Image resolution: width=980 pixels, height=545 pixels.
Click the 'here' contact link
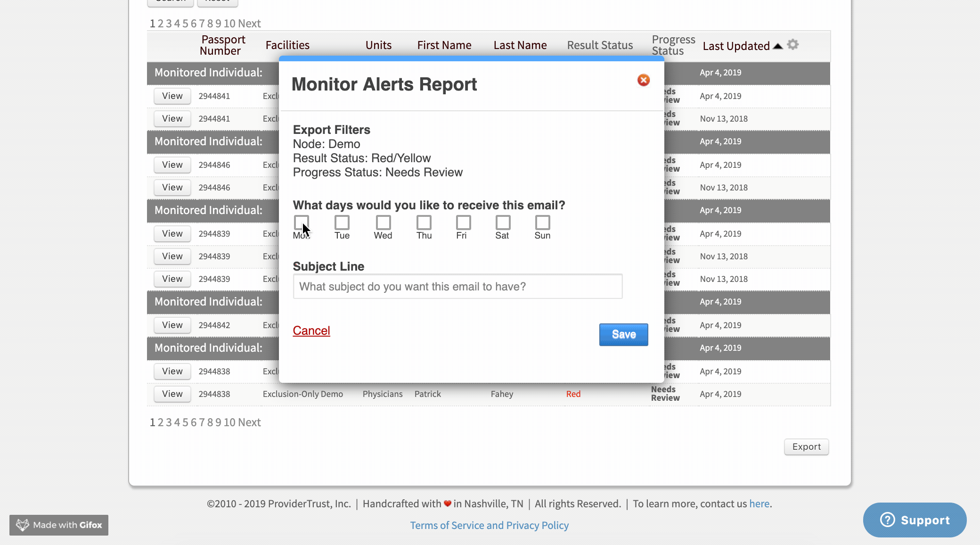759,504
